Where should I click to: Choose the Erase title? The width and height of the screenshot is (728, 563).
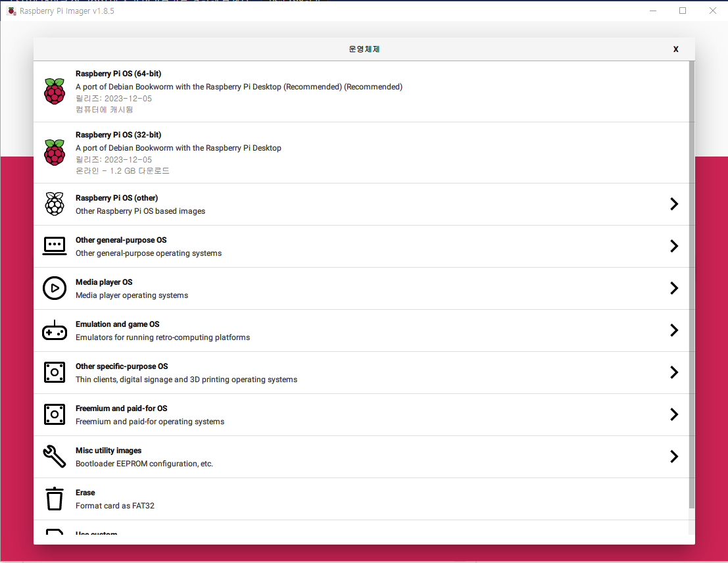(x=85, y=493)
